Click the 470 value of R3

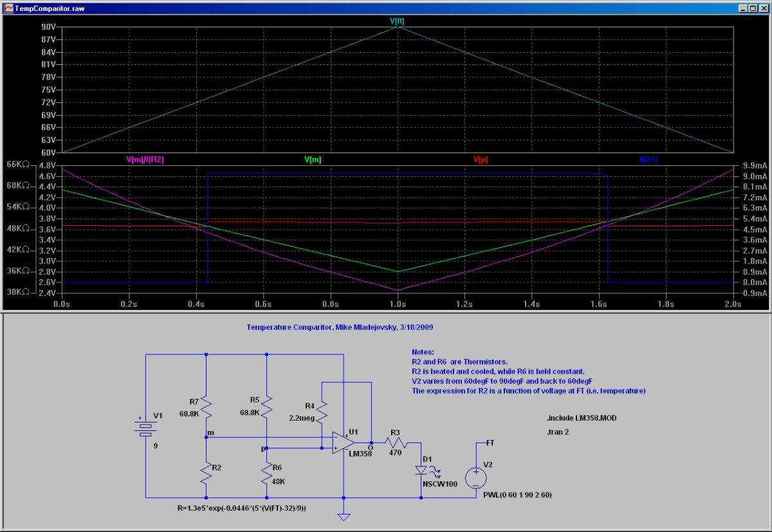(x=396, y=452)
